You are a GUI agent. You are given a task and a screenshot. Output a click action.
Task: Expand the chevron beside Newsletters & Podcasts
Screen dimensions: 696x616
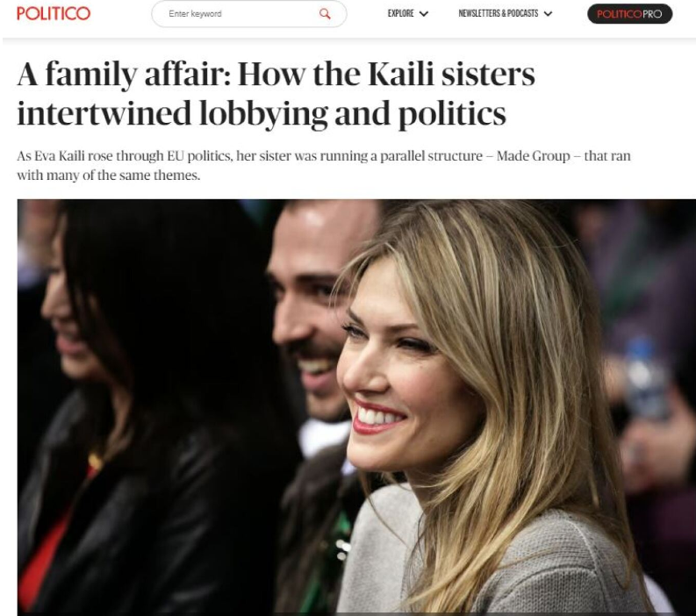pos(549,14)
